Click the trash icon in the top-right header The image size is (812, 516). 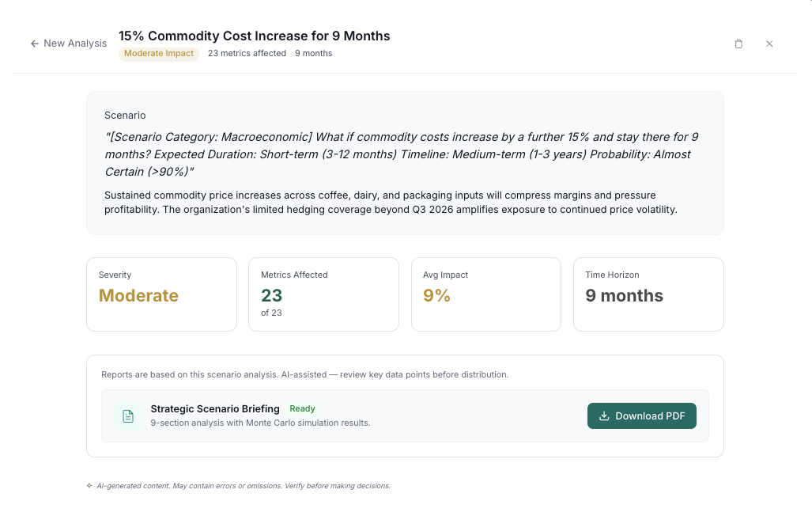738,44
